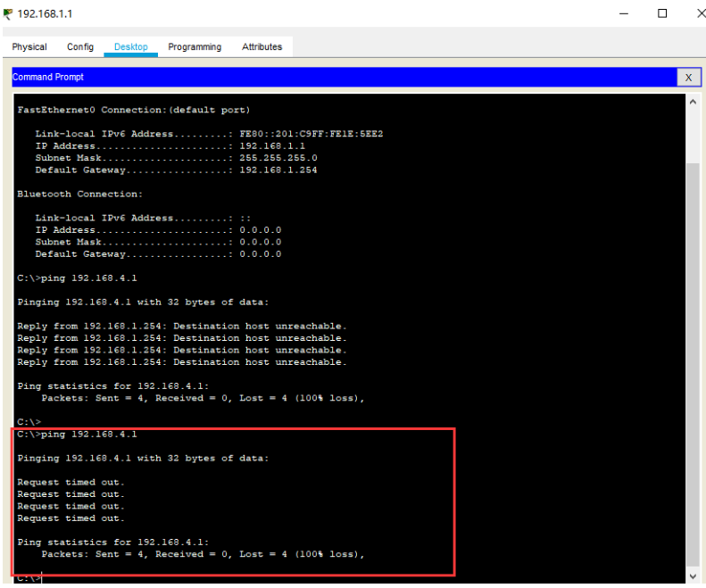The width and height of the screenshot is (706, 588).
Task: Click the 'Bluetooth Connection:' heading
Action: coord(79,194)
